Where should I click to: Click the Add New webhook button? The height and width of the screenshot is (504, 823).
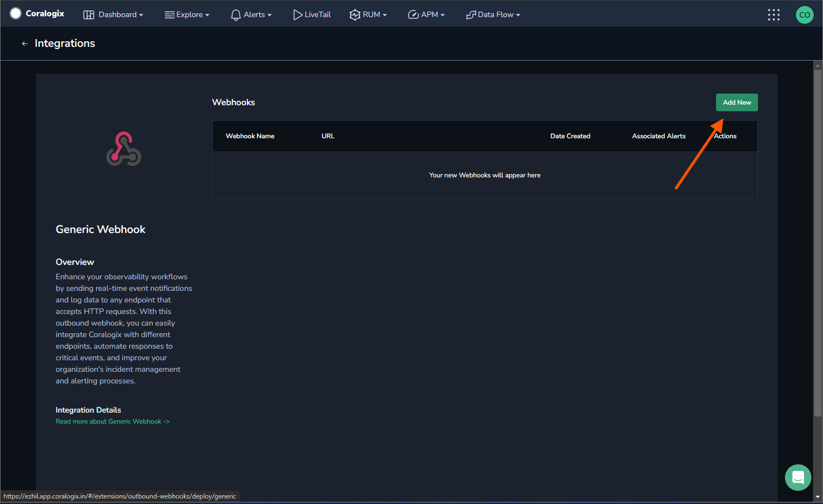(x=737, y=102)
